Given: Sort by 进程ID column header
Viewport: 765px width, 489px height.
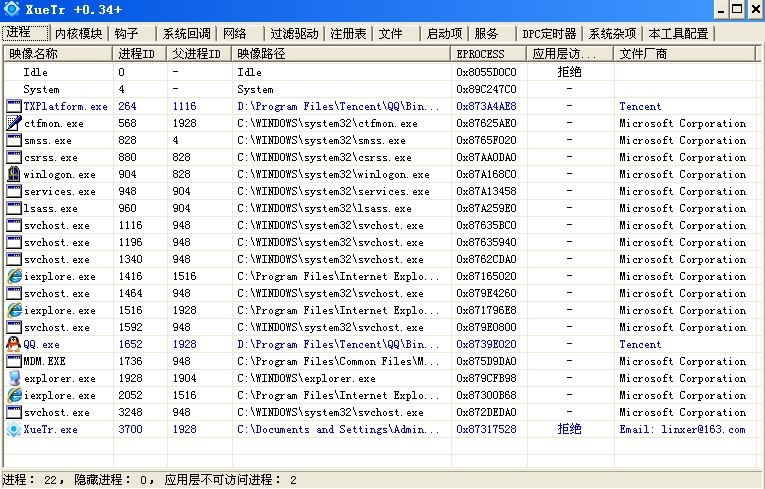Looking at the screenshot, I should [140, 54].
